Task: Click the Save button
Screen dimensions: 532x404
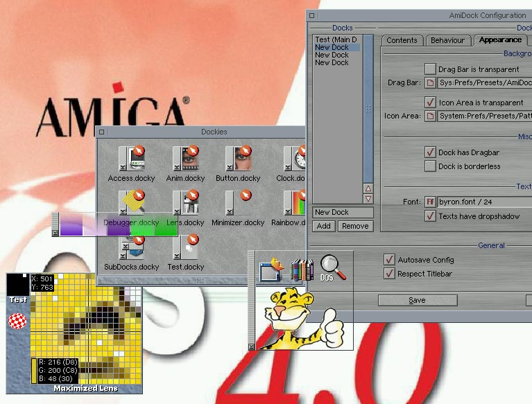Action: coord(418,300)
